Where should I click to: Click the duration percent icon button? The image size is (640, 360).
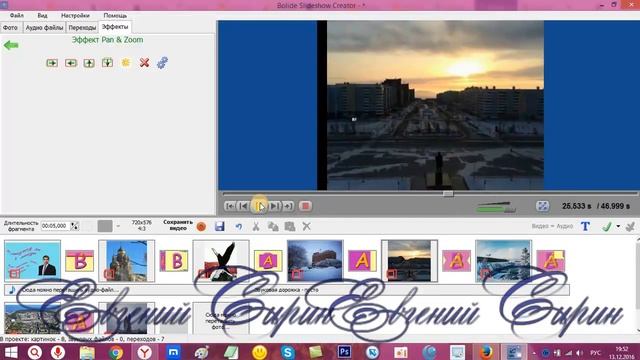(75, 226)
